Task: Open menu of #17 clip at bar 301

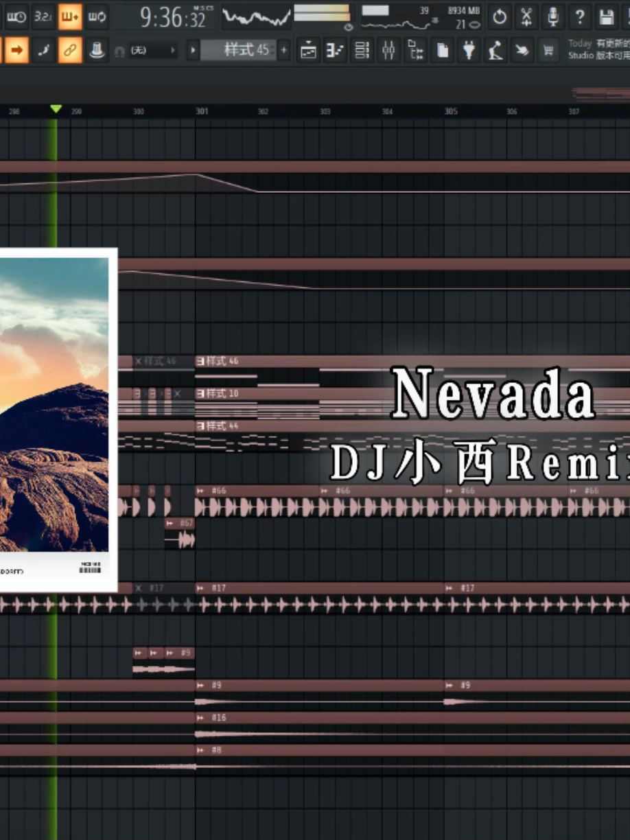Action: pos(200,588)
